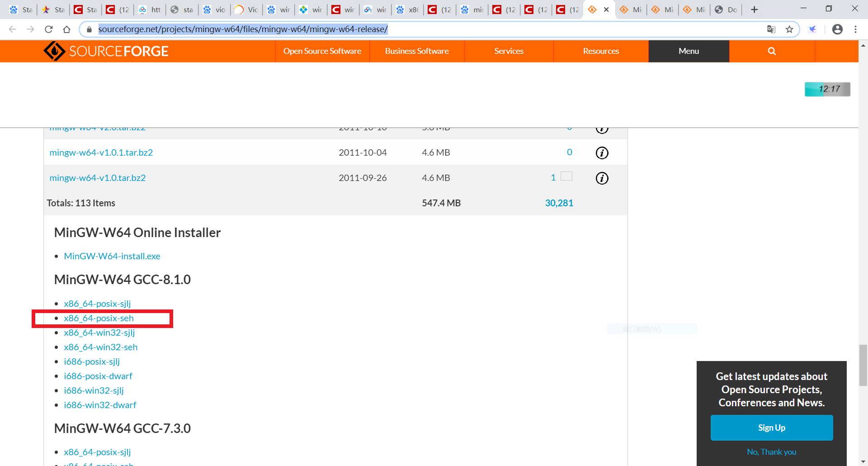Open the browser home page
This screenshot has width=868, height=466.
(67, 29)
